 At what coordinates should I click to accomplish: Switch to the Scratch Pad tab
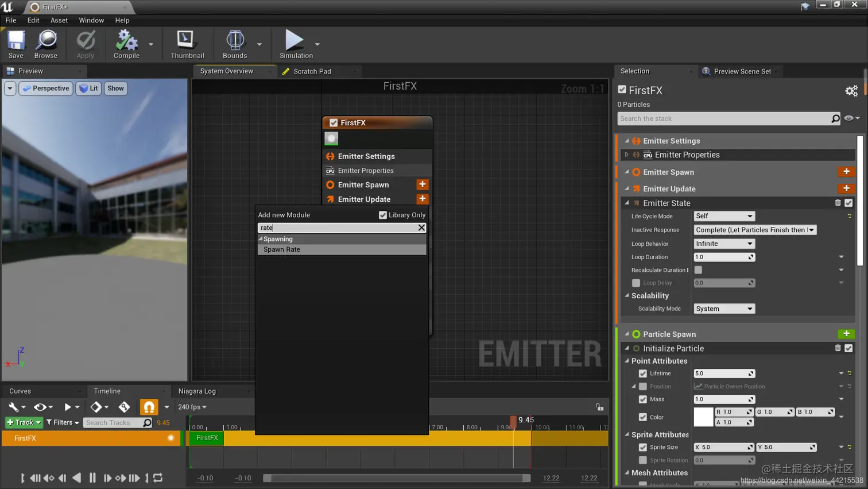coord(312,71)
